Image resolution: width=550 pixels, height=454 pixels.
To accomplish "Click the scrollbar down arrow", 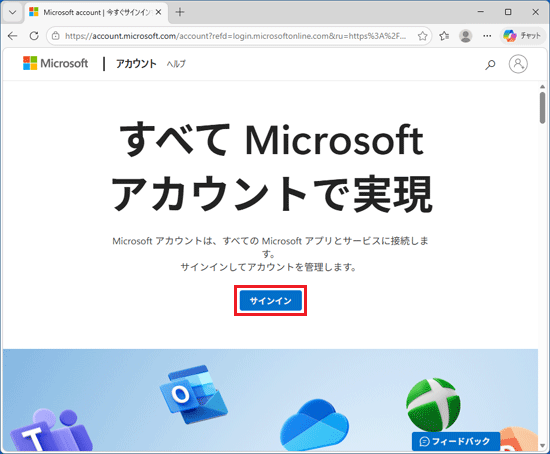I will (x=542, y=446).
